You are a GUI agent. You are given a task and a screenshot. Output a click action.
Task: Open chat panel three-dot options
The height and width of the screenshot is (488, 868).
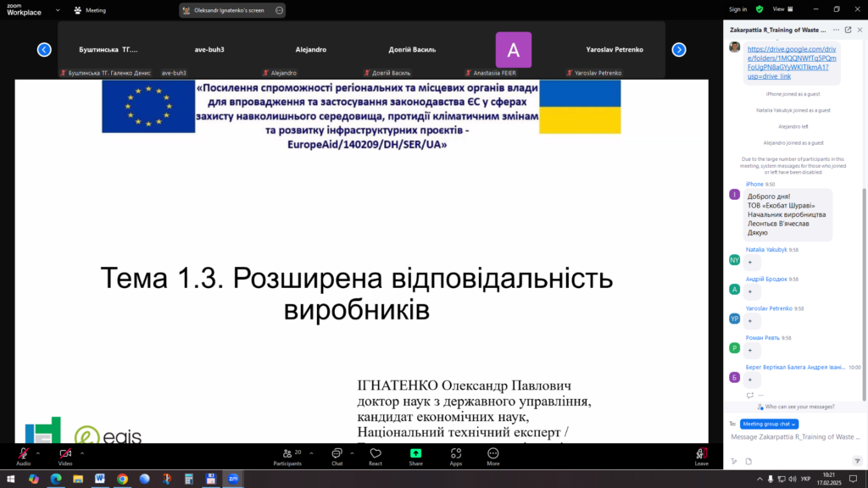click(x=836, y=30)
